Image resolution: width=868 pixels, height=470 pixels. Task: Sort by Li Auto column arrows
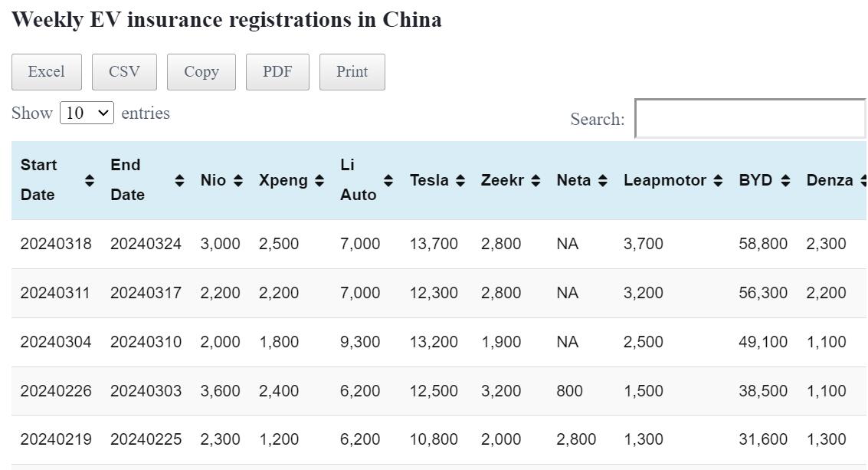pyautogui.click(x=388, y=181)
